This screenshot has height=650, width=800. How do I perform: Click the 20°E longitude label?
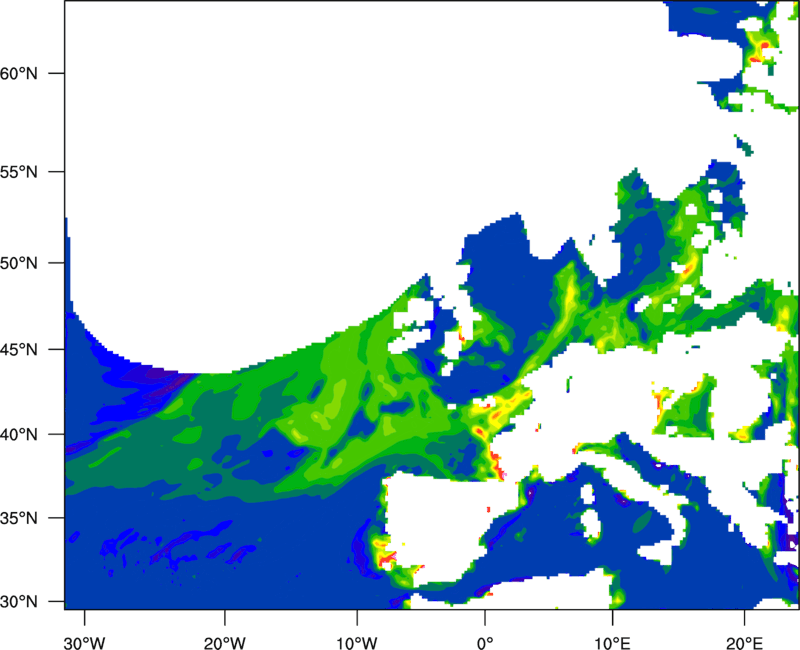744,643
